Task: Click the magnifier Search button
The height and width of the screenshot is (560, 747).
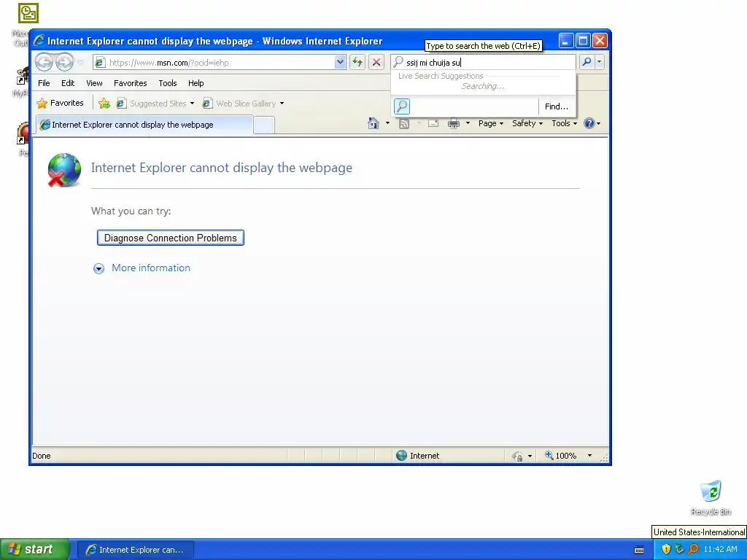Action: pos(587,62)
